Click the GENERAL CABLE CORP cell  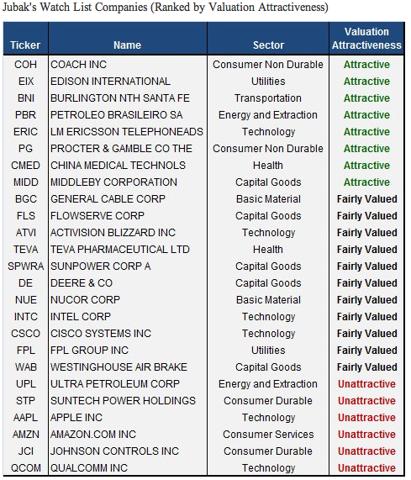point(108,199)
